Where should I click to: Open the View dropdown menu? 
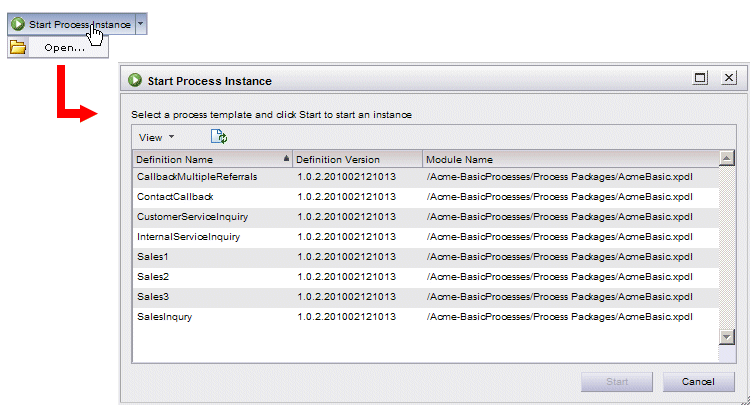156,137
